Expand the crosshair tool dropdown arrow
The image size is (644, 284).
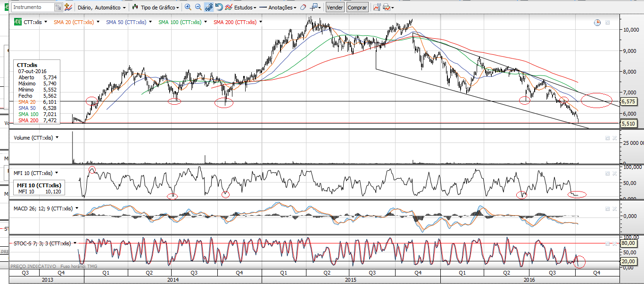click(320, 8)
